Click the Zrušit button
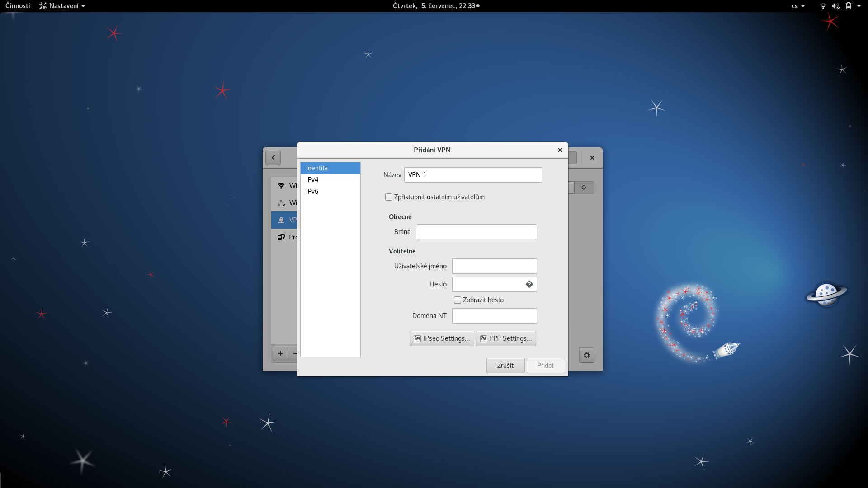 point(505,366)
